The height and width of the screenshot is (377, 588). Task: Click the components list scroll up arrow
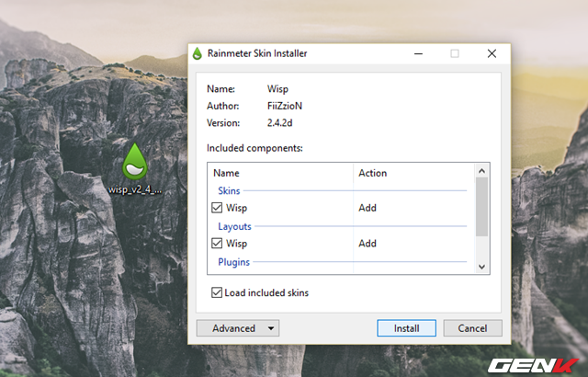[481, 171]
